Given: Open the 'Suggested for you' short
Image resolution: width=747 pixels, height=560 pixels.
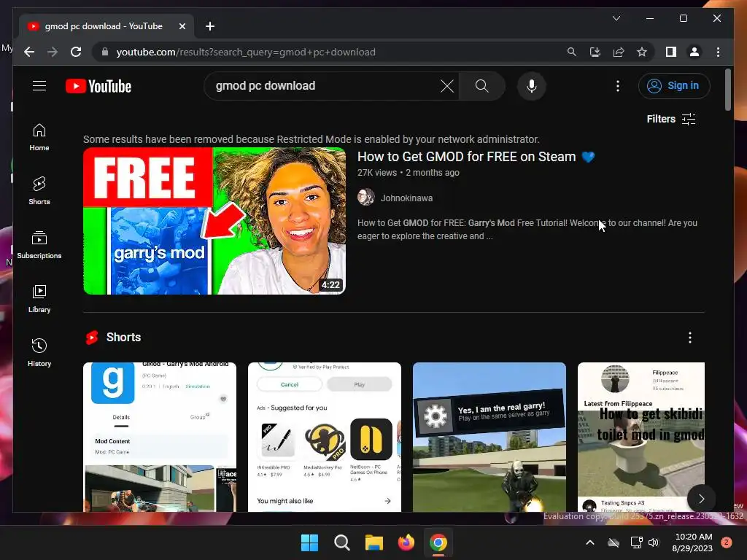Looking at the screenshot, I should pos(325,437).
